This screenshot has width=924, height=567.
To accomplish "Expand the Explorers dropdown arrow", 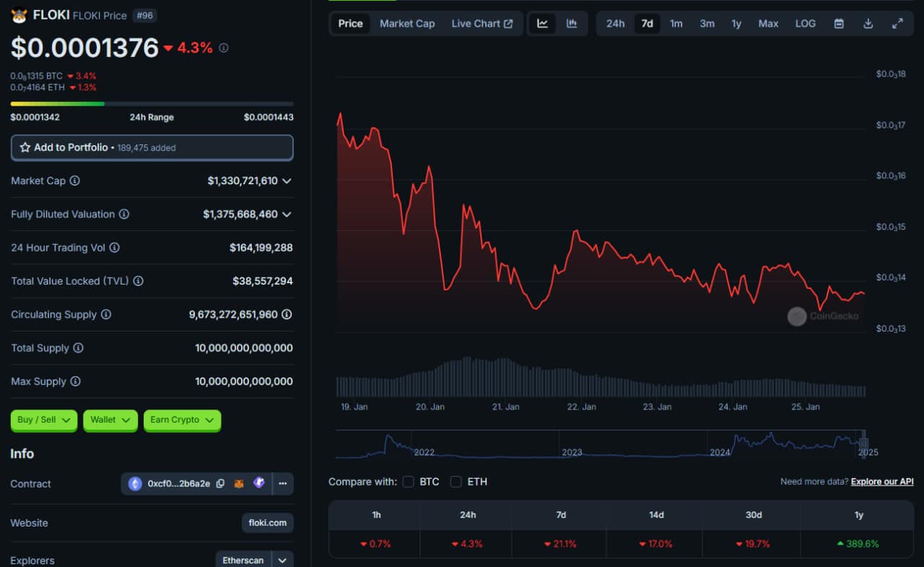I will coord(282,560).
